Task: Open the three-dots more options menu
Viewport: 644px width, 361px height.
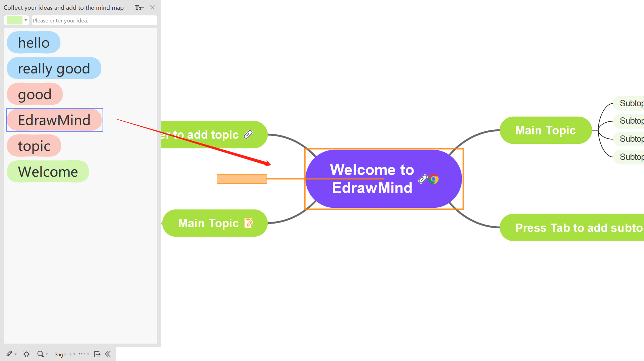Action: (x=82, y=354)
